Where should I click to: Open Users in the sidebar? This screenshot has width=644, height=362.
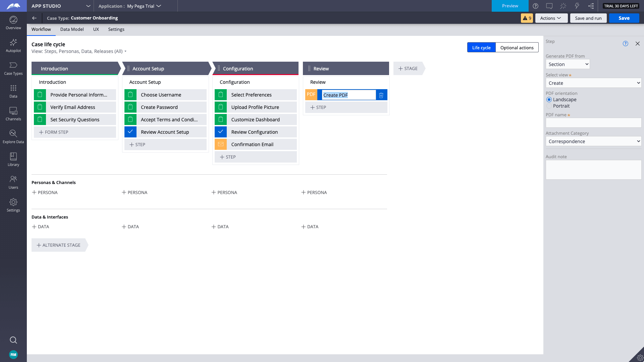pos(13,183)
